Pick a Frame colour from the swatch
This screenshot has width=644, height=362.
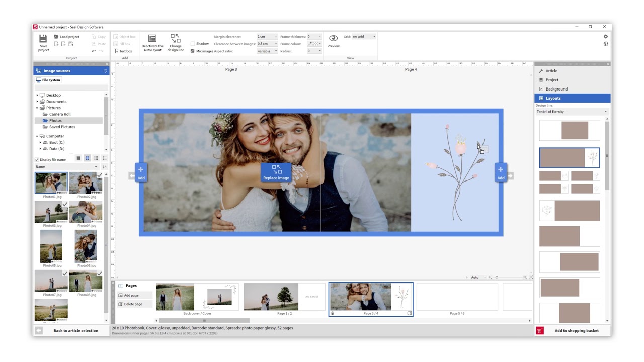pos(314,44)
